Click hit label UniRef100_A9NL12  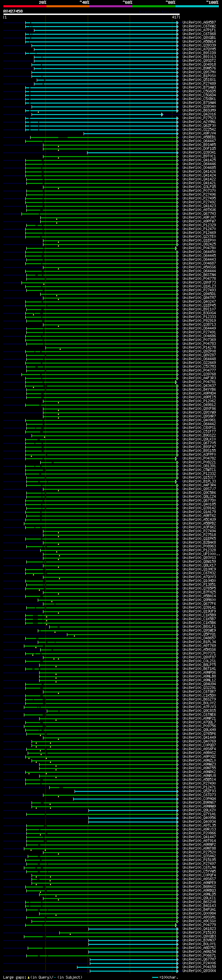(x=199, y=680)
